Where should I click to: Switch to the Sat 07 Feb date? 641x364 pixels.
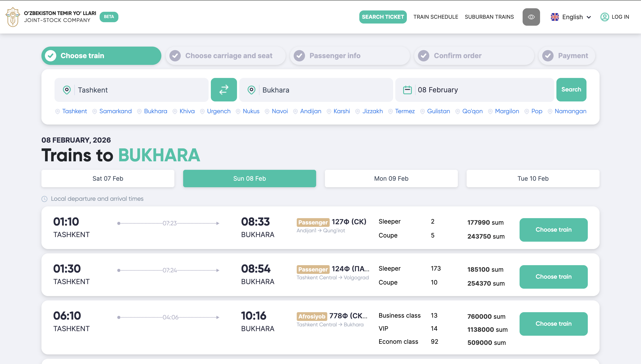108,179
